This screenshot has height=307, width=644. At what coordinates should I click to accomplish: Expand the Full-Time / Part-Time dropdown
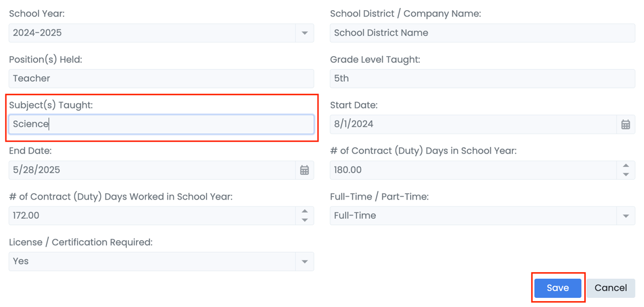pyautogui.click(x=626, y=216)
